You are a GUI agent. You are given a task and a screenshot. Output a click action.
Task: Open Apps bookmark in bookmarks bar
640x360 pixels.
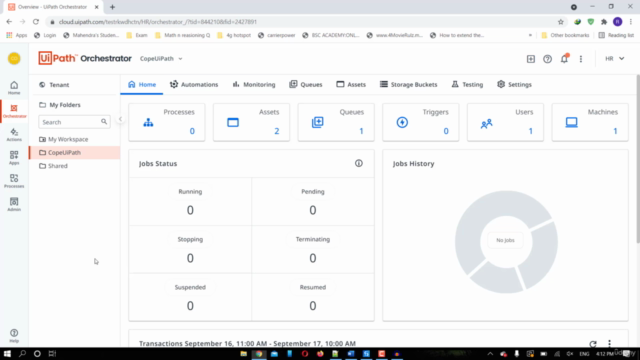(17, 35)
